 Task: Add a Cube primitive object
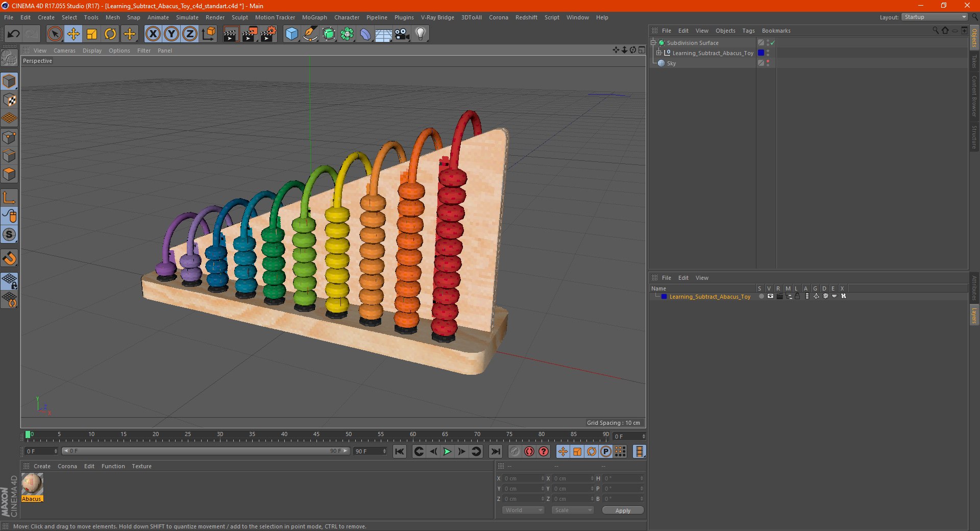291,34
